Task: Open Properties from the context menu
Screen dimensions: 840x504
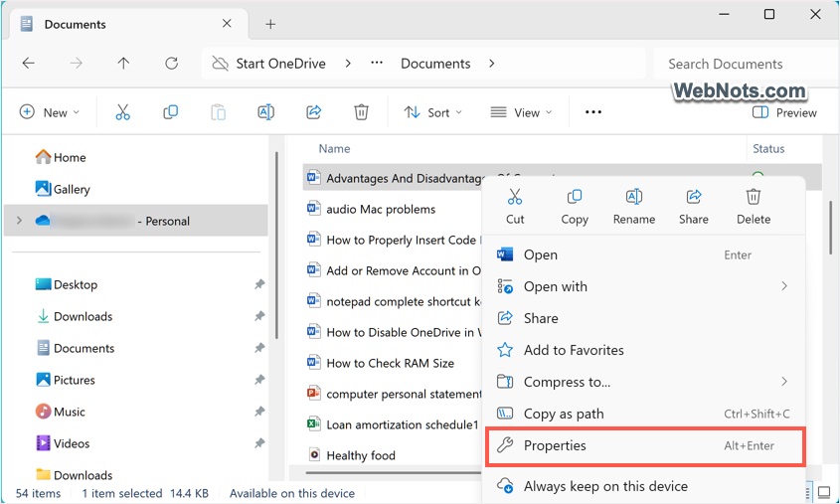Action: [645, 445]
